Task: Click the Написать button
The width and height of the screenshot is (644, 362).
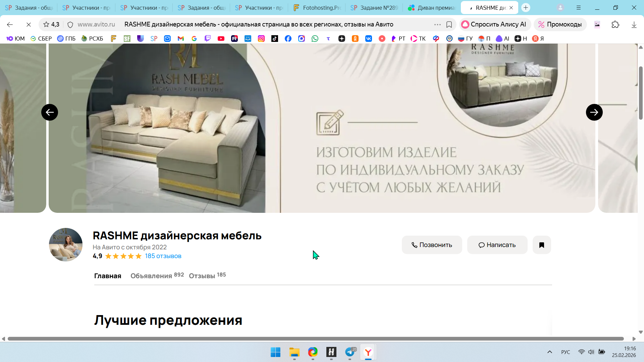Action: [497, 245]
